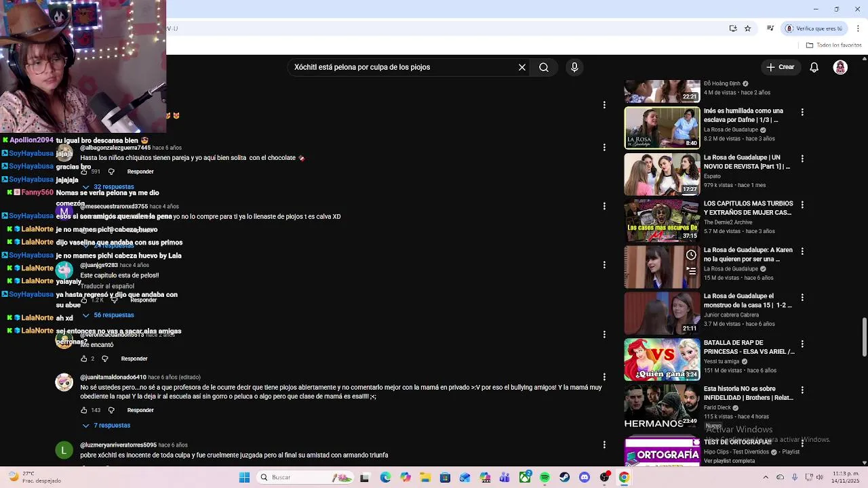The height and width of the screenshot is (488, 868).
Task: Open Microsoft Edge from the taskbar
Action: [385, 478]
